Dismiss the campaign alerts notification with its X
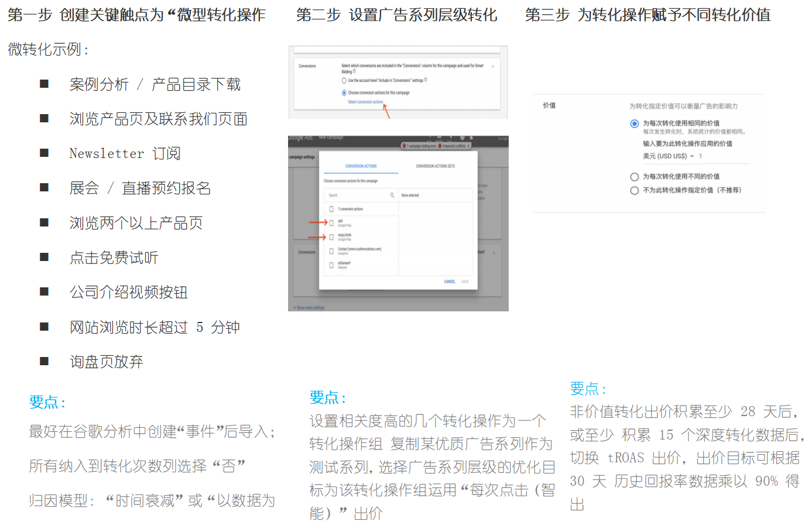The image size is (808, 532). click(x=468, y=146)
